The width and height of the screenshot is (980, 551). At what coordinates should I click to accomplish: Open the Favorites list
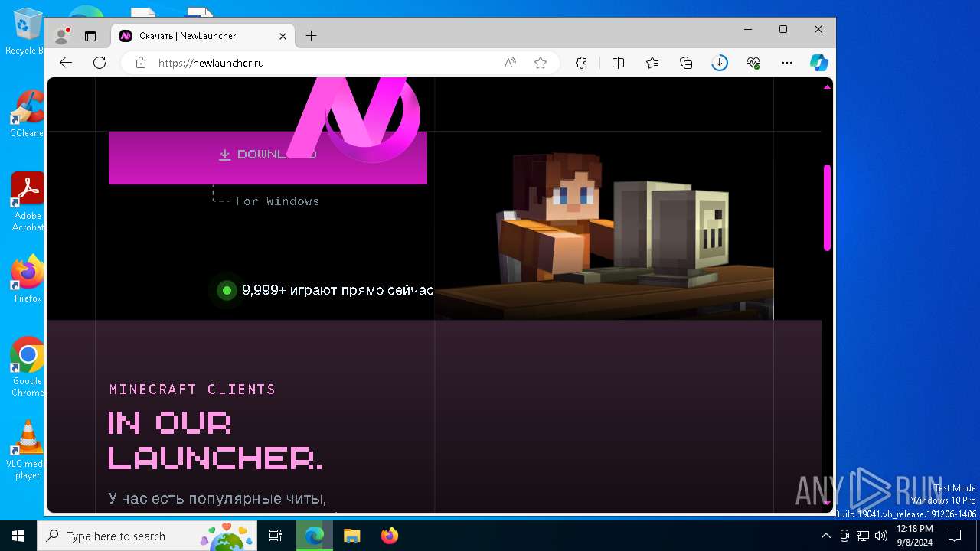[652, 63]
